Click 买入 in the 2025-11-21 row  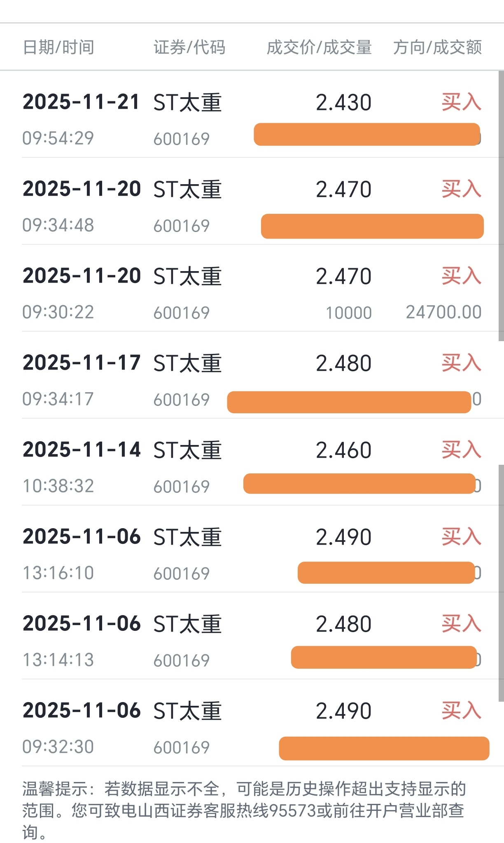point(461,102)
